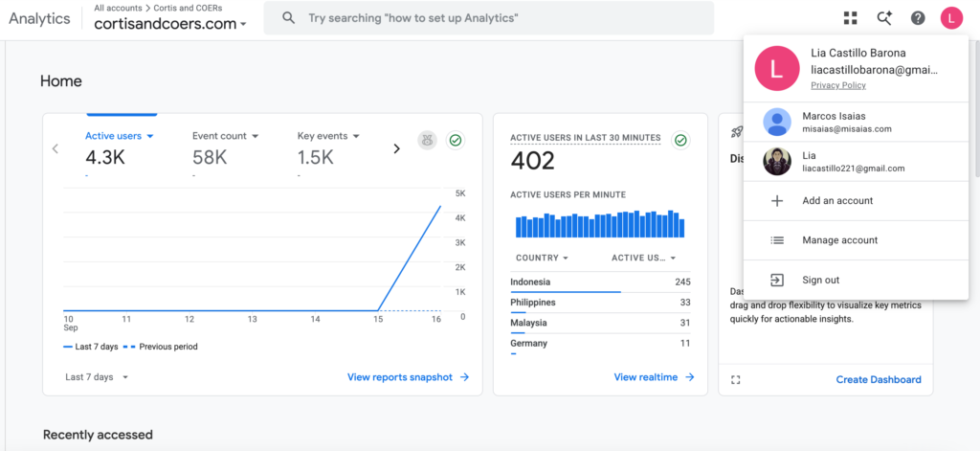Click green checkmark beside Active Users in Last 30 Minutes

click(x=680, y=140)
